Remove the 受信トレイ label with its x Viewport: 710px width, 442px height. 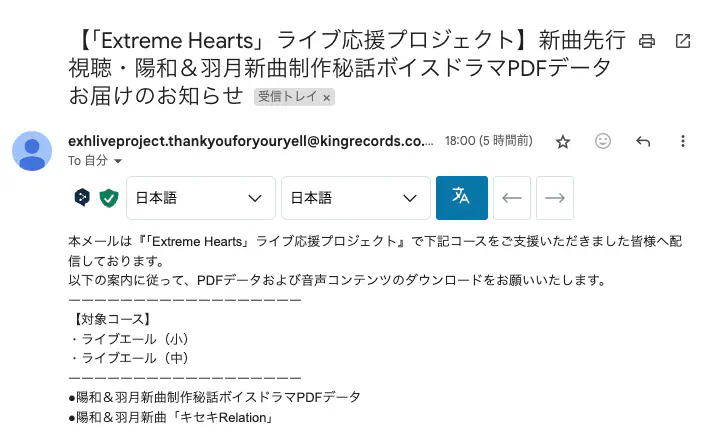326,98
